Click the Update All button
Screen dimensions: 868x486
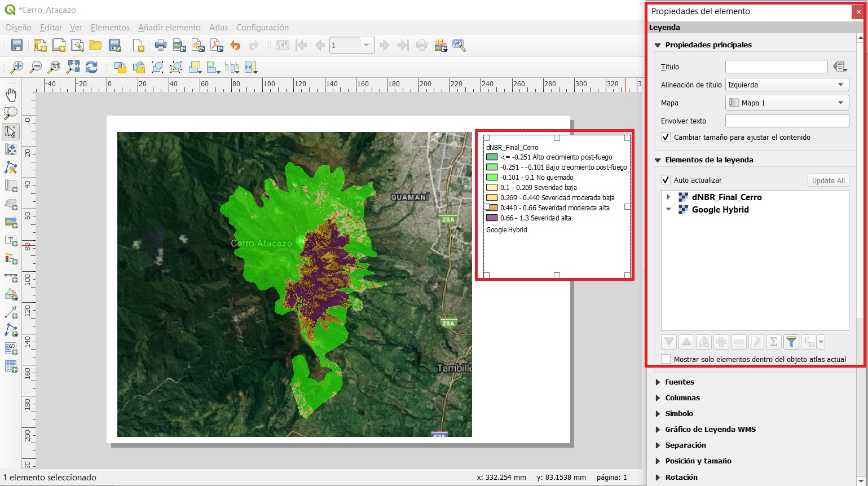828,180
